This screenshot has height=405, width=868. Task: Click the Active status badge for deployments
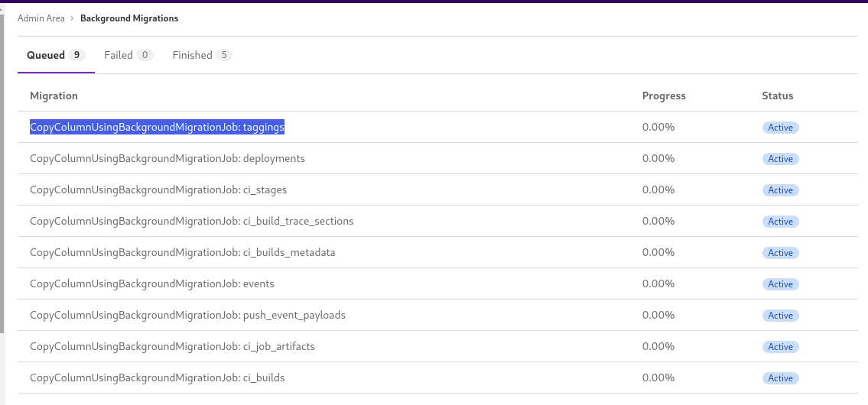tap(780, 159)
